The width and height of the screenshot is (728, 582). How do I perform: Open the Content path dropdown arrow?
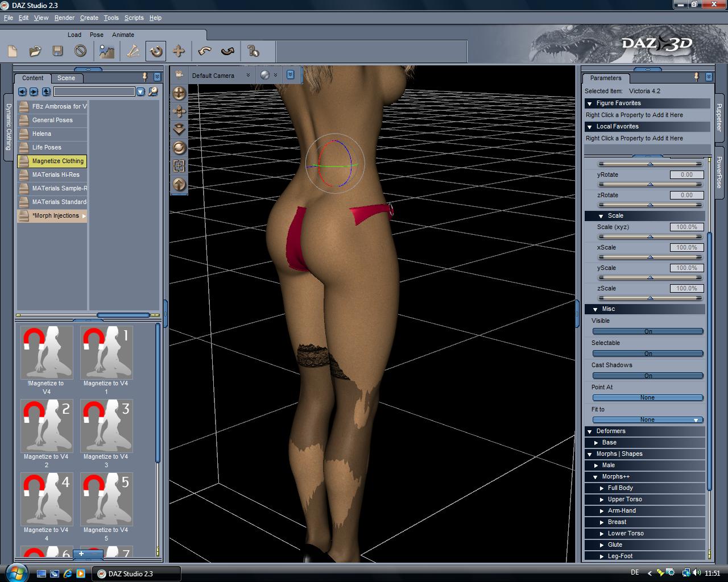click(x=140, y=92)
